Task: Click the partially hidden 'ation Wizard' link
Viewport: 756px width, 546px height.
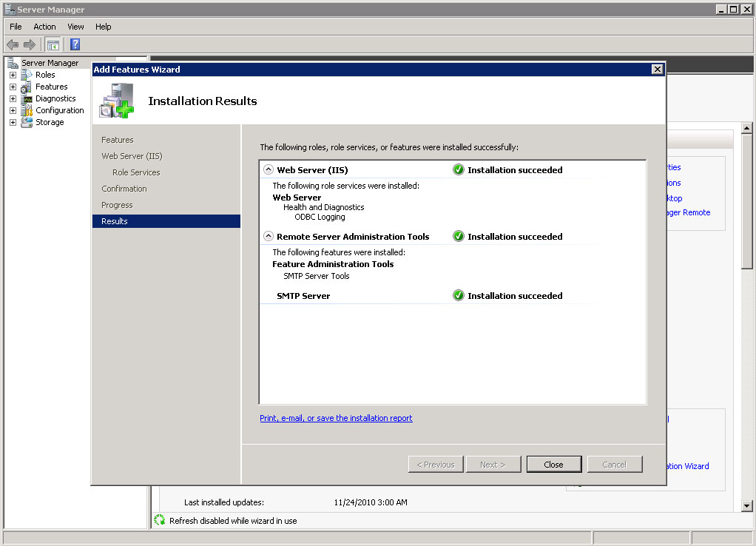Action: [688, 466]
